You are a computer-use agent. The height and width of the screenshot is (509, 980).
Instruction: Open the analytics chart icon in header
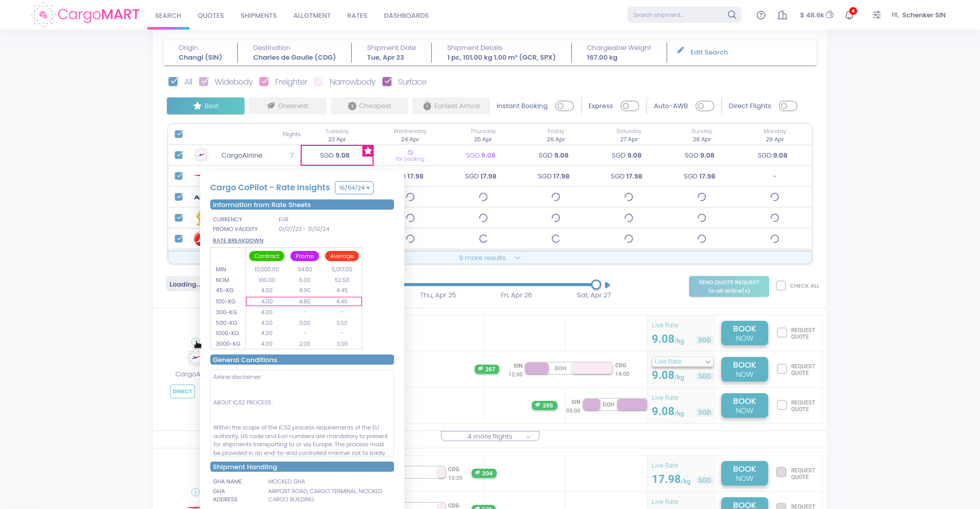(782, 15)
